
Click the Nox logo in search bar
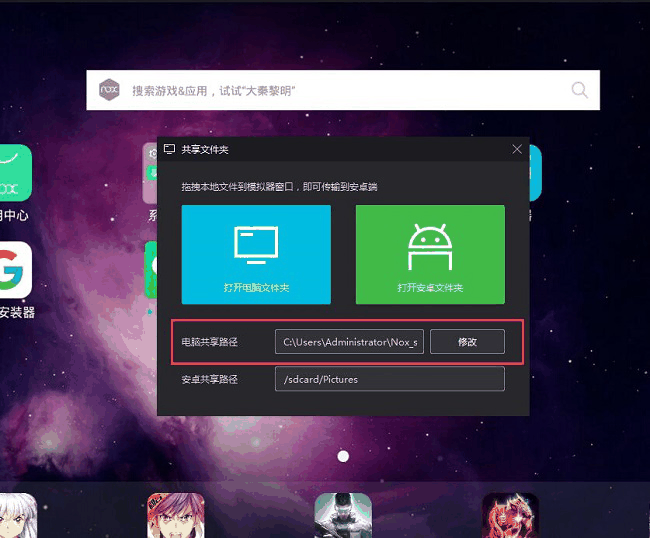click(109, 90)
